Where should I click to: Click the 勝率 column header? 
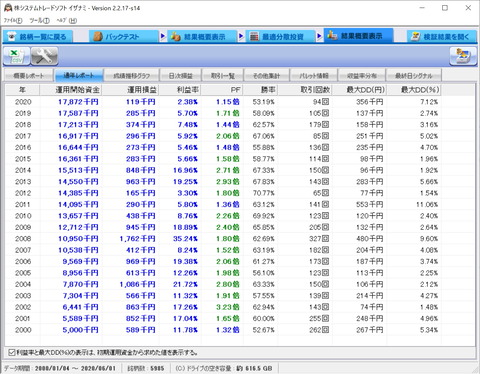pos(261,89)
